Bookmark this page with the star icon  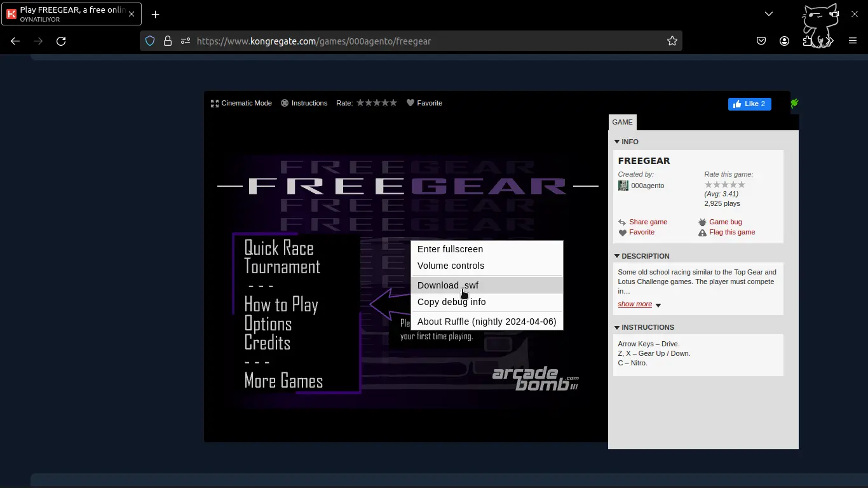(x=672, y=41)
